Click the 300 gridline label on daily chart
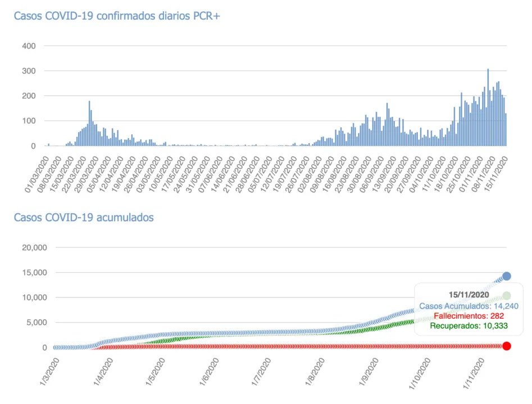 [x=29, y=71]
